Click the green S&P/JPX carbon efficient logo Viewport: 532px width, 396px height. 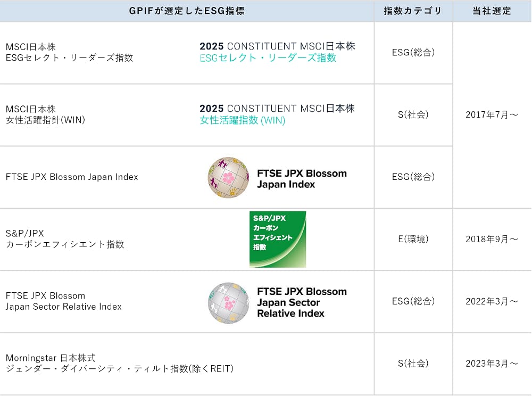pos(278,239)
